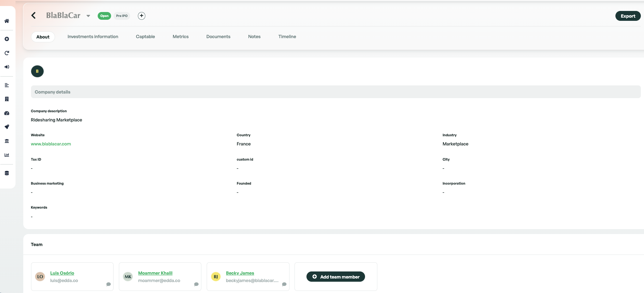Click the Incorporation field label
This screenshot has width=644, height=293.
pos(454,184)
